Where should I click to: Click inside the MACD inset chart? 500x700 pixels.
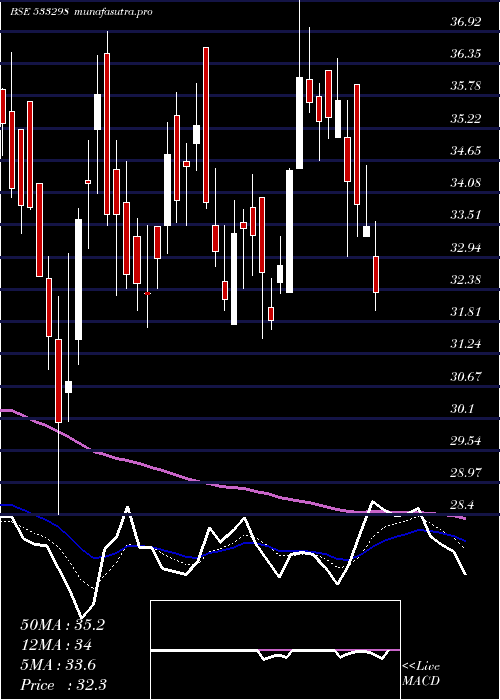coord(275,650)
